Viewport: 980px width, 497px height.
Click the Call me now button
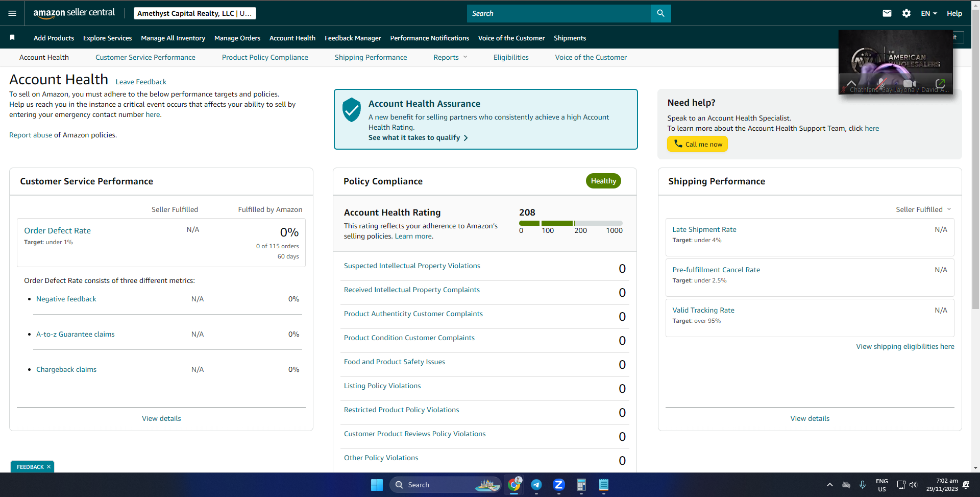pyautogui.click(x=697, y=144)
